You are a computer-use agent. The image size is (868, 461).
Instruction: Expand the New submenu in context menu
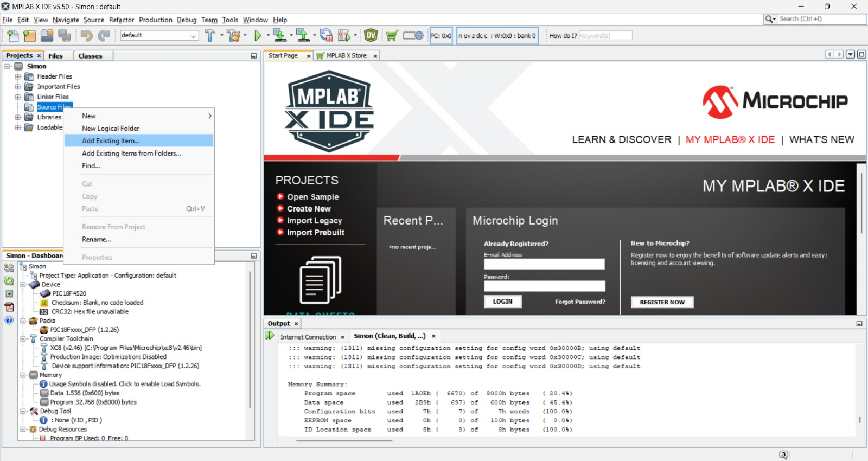[x=138, y=116]
